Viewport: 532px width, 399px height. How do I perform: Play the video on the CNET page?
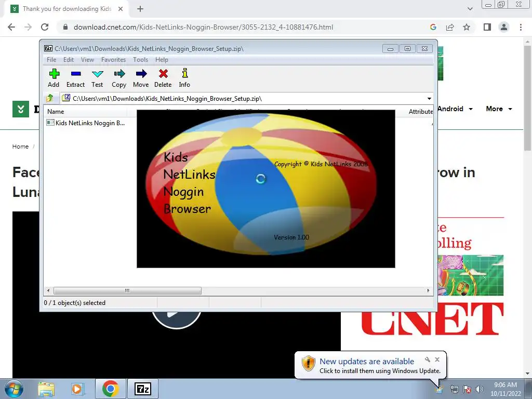[x=176, y=320]
